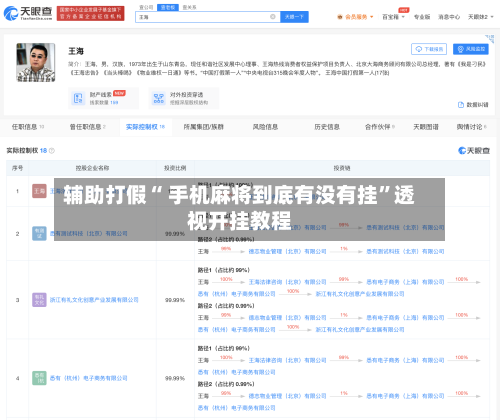Open the 对外投资穿透 card title
The image size is (500, 420).
click(186, 95)
